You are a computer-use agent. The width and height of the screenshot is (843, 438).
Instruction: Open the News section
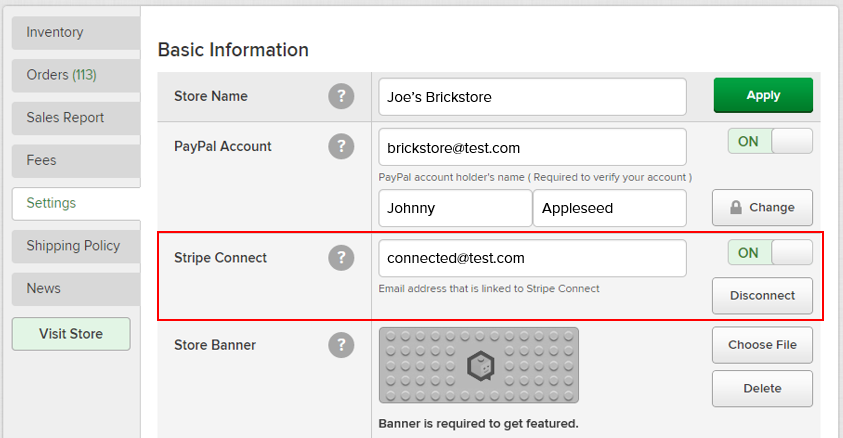(x=76, y=289)
